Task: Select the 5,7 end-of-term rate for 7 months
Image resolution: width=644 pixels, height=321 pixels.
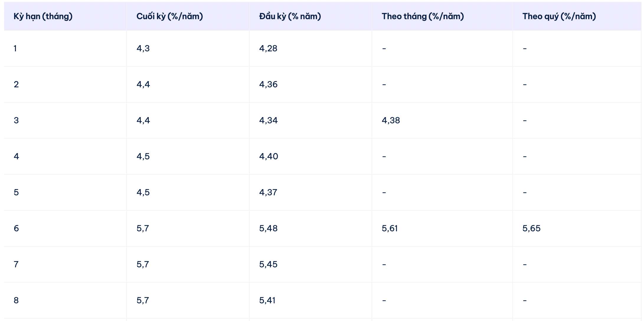Action: (x=143, y=264)
